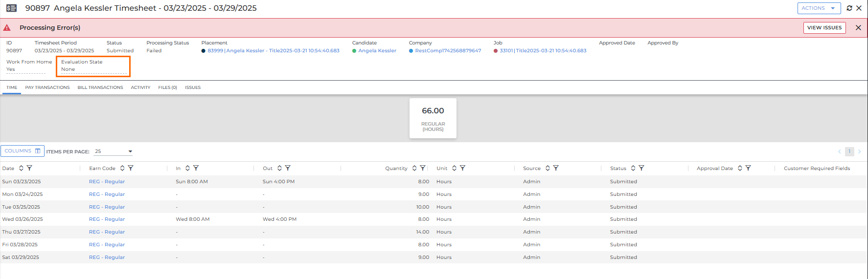Filter the Out column
Screen dimensions: 868x279
pos(288,168)
